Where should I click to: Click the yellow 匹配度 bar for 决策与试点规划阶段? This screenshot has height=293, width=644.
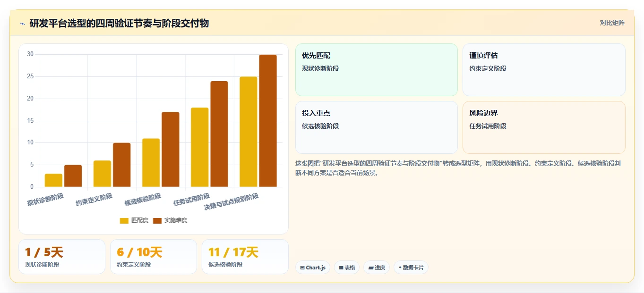click(x=249, y=132)
